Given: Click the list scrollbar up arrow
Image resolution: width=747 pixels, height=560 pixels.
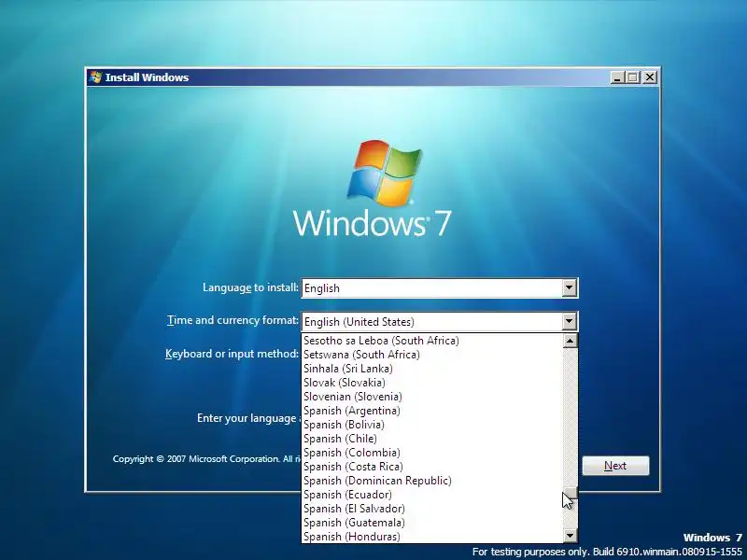Looking at the screenshot, I should [x=571, y=341].
